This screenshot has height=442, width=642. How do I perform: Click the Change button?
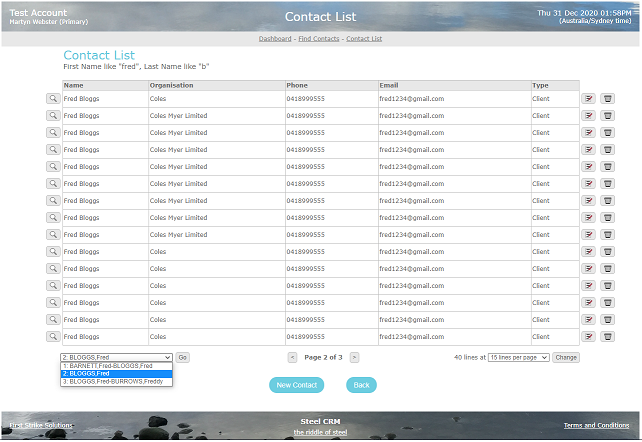tap(566, 357)
